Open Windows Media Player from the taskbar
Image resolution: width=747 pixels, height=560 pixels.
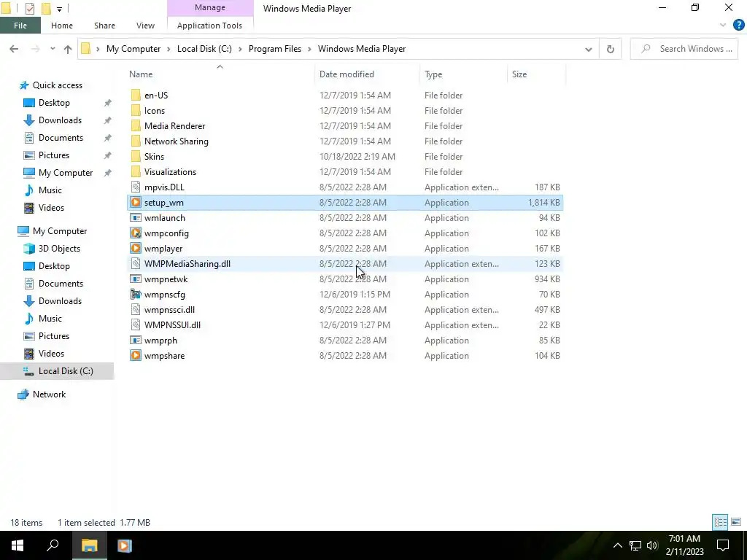coord(124,545)
